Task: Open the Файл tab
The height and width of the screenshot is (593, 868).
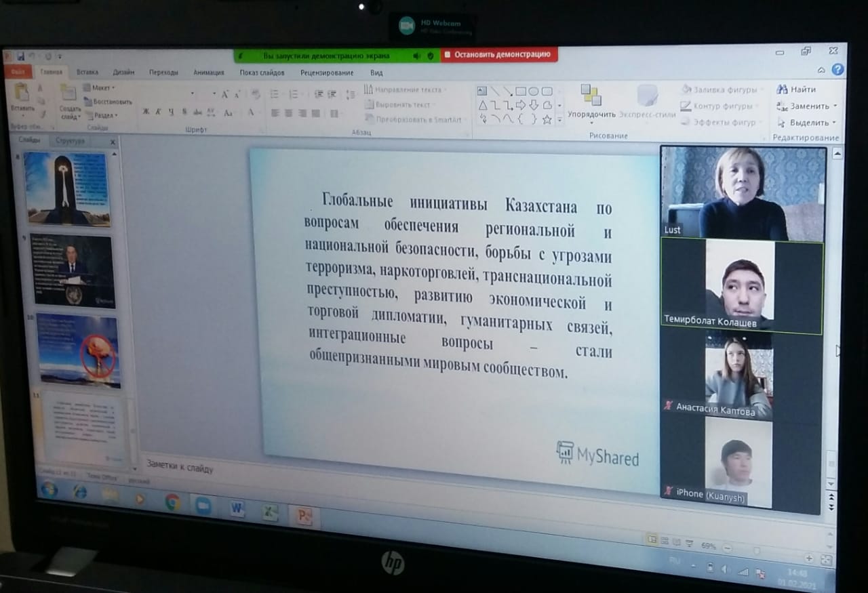Action: [18, 71]
